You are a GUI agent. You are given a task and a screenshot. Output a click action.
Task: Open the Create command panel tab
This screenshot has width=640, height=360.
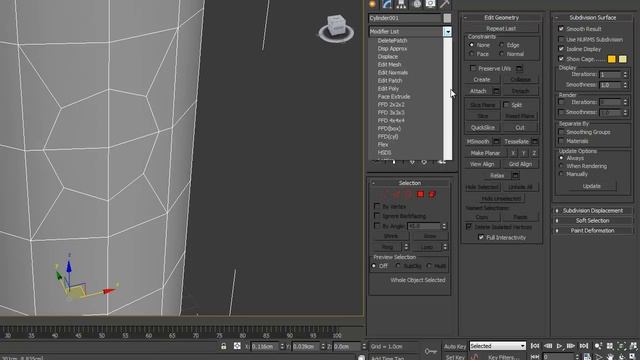[x=372, y=4]
